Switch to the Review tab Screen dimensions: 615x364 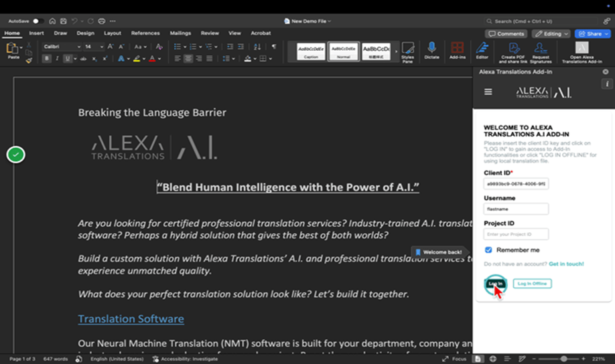(x=210, y=33)
